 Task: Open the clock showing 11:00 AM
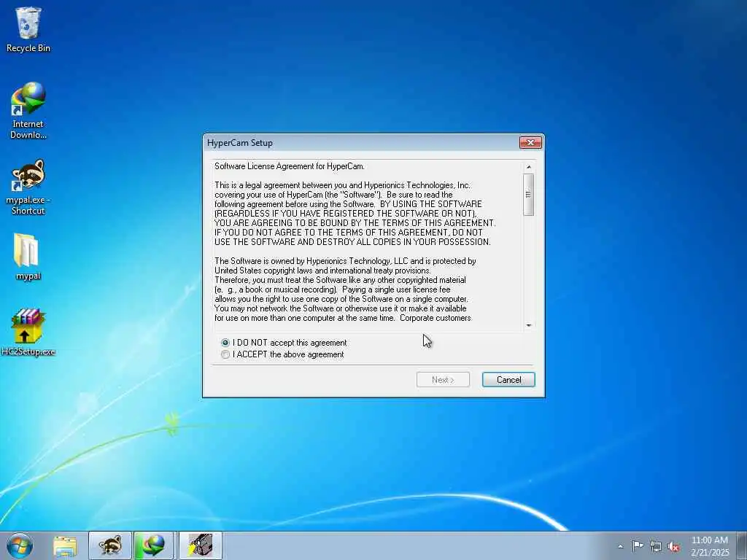(709, 546)
